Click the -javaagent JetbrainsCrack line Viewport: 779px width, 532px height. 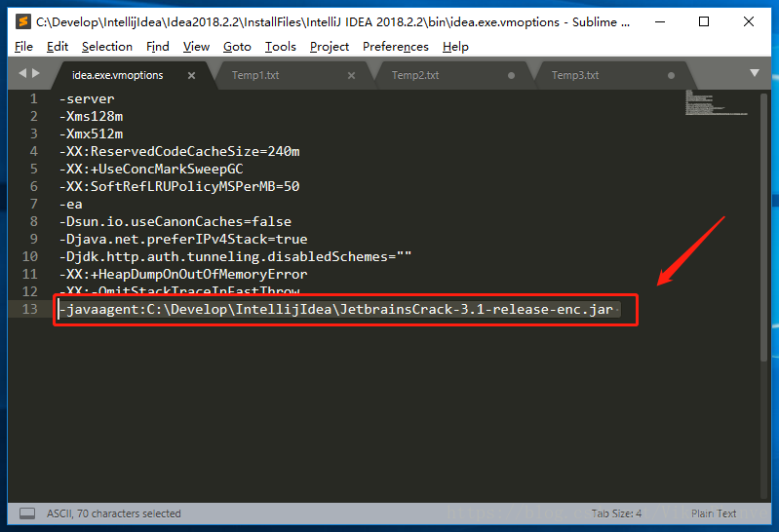click(336, 310)
